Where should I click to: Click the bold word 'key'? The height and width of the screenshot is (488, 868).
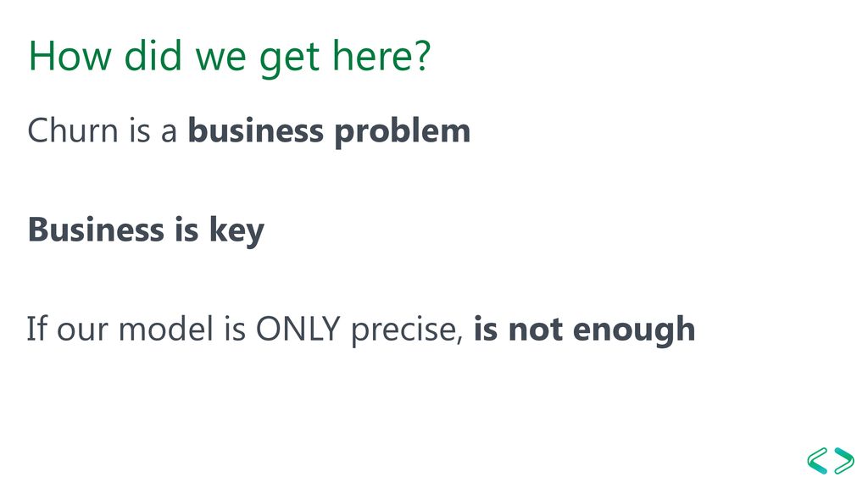point(237,230)
